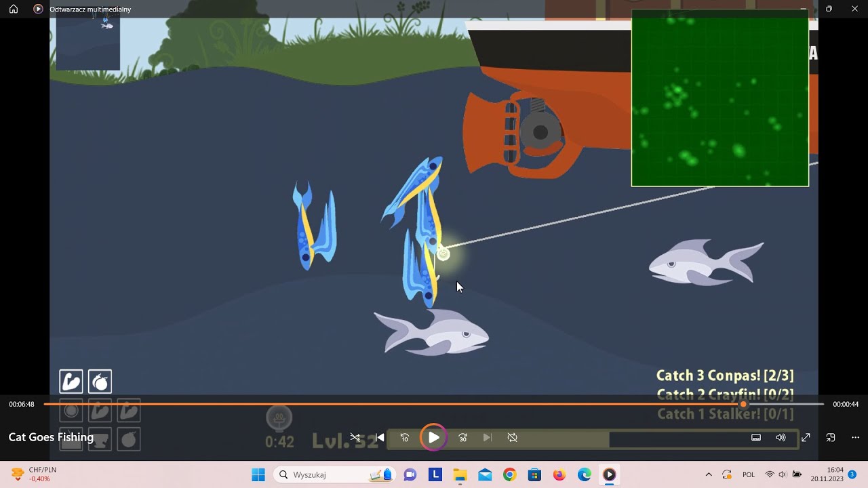Open Microsoft Store from the taskbar
The height and width of the screenshot is (488, 868).
[534, 474]
